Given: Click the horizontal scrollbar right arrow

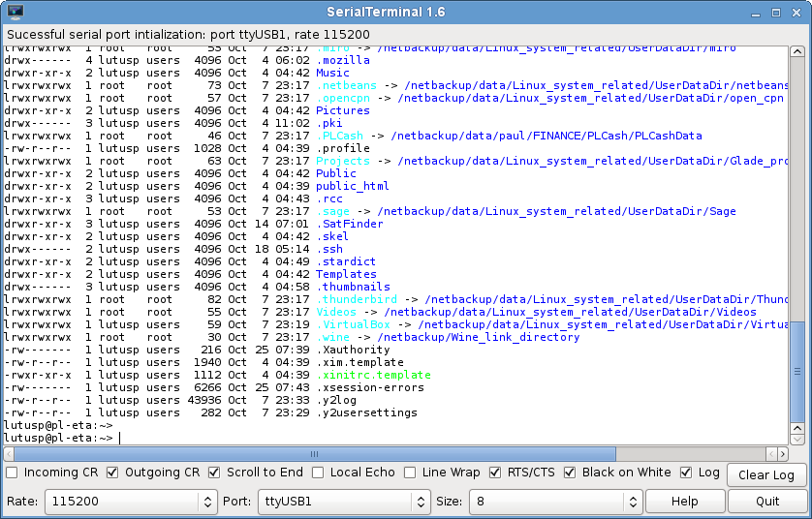Looking at the screenshot, I should pyautogui.click(x=782, y=453).
